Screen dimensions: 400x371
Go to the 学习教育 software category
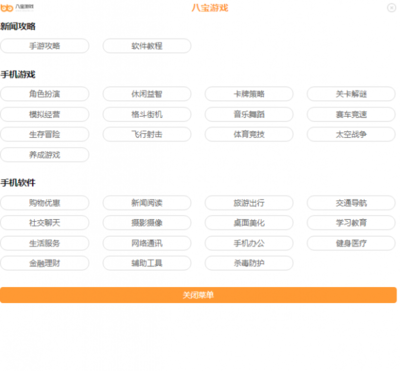351,223
